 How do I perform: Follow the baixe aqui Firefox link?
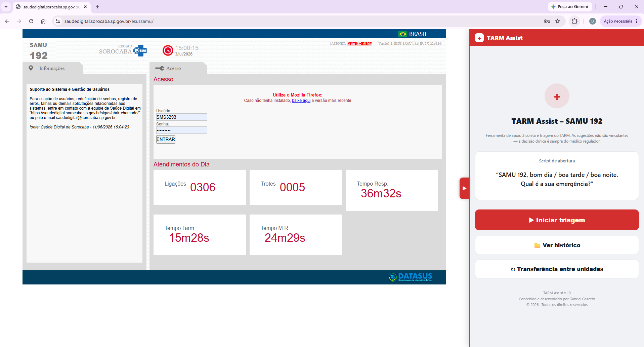[x=301, y=101]
